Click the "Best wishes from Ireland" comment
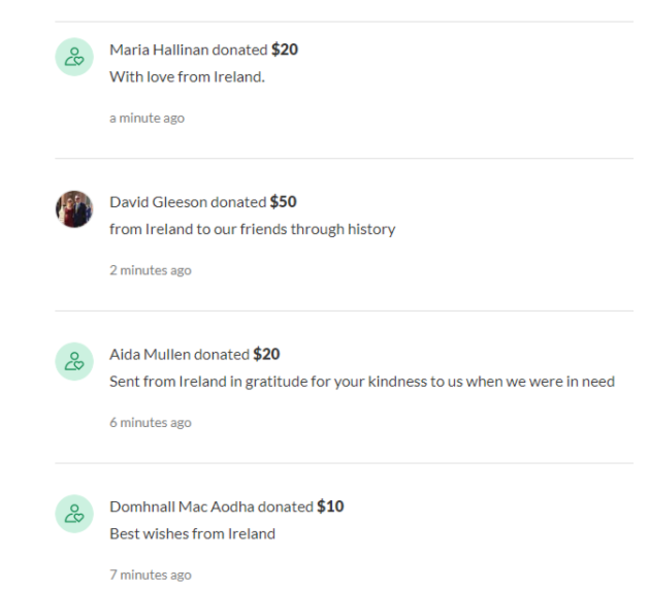The height and width of the screenshot is (589, 650). (x=192, y=533)
